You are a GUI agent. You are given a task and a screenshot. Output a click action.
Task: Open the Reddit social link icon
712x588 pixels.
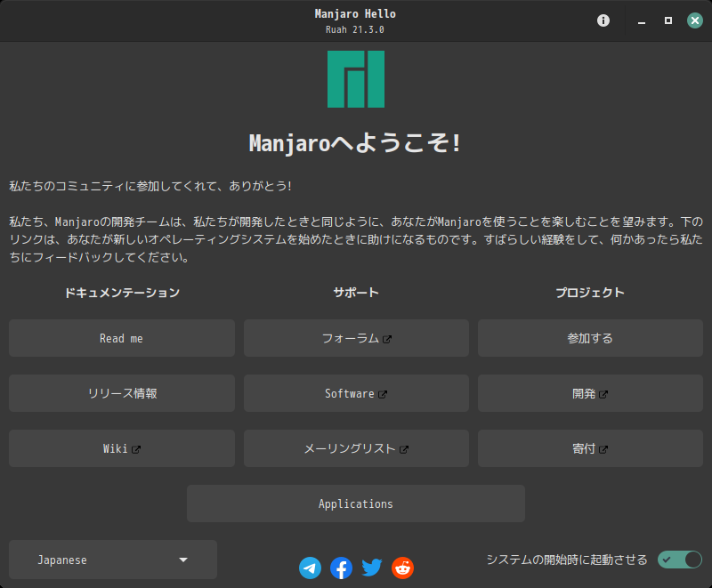(x=403, y=568)
